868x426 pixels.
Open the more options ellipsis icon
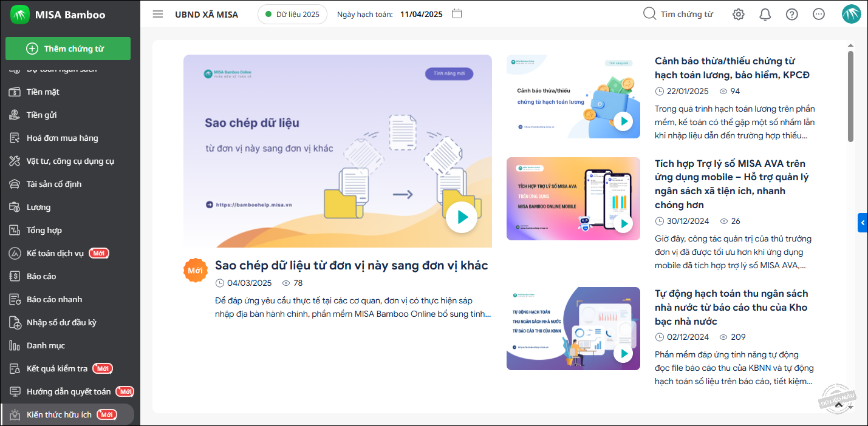coord(819,15)
